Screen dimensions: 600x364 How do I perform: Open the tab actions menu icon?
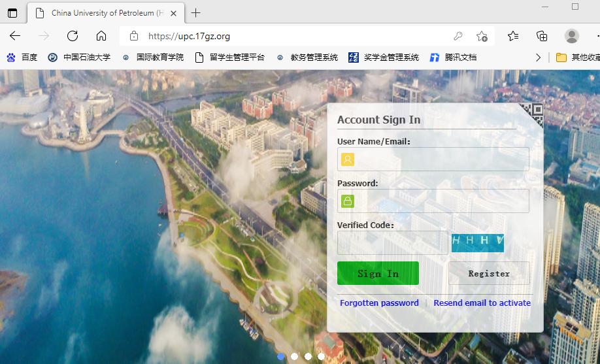pyautogui.click(x=12, y=13)
